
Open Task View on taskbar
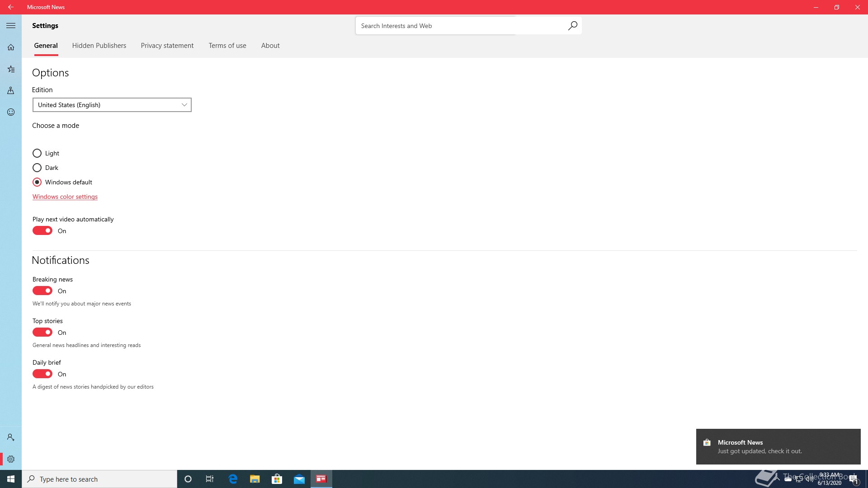pyautogui.click(x=210, y=479)
